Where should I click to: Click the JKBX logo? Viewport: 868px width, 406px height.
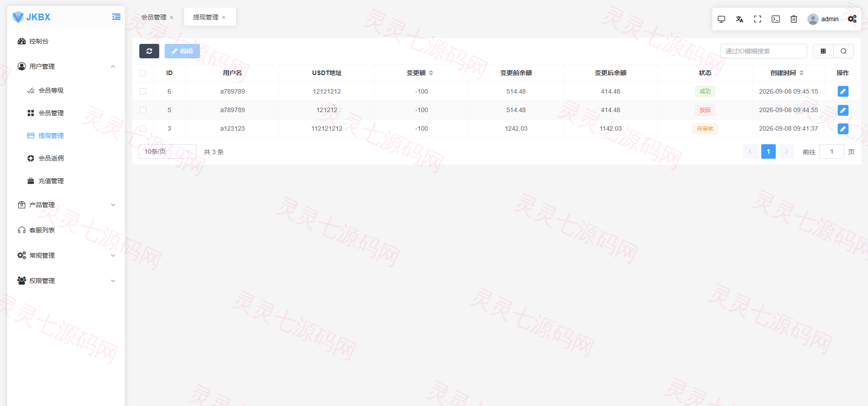coord(32,17)
